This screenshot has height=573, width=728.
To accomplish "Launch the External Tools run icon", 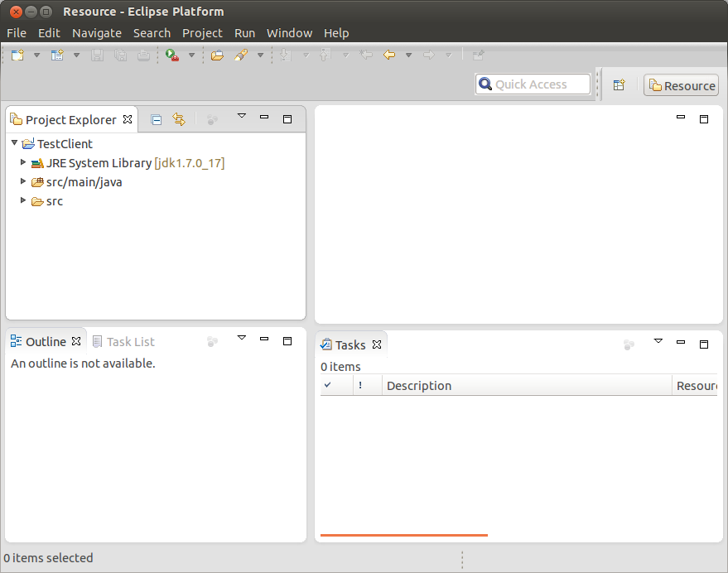I will [172, 55].
